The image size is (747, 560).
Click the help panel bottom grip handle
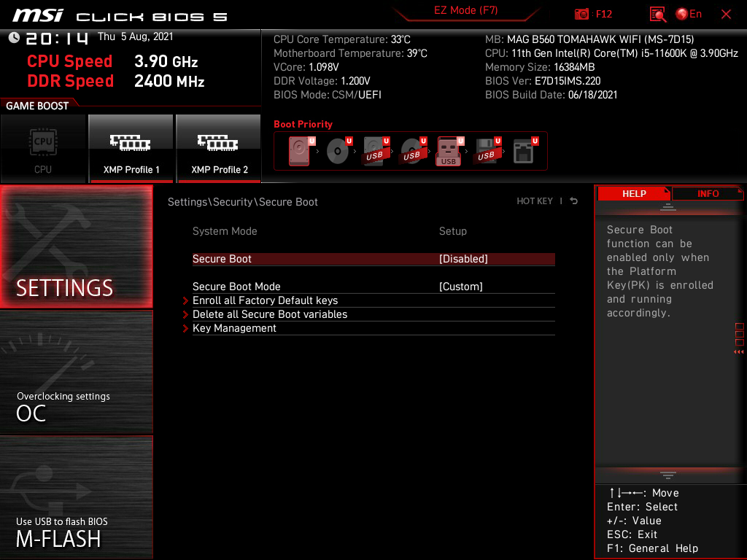click(x=668, y=475)
